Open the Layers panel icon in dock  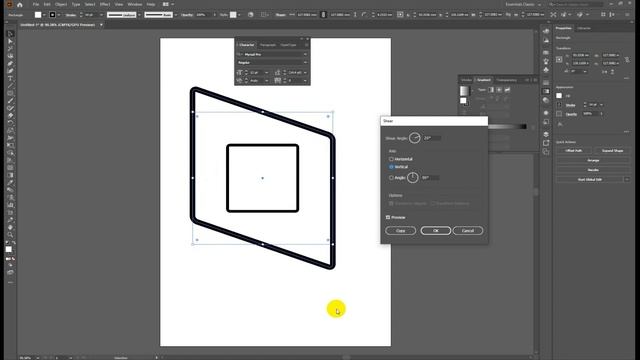click(546, 134)
